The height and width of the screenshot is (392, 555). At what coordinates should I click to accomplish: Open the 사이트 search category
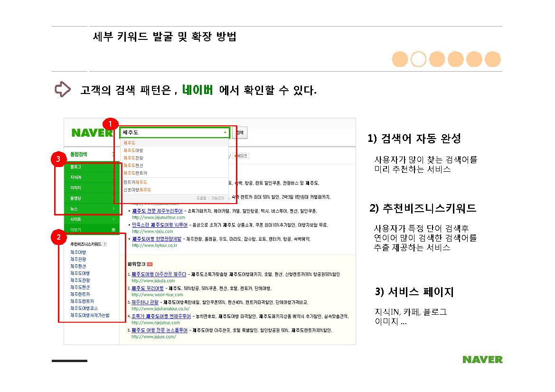[x=91, y=219]
